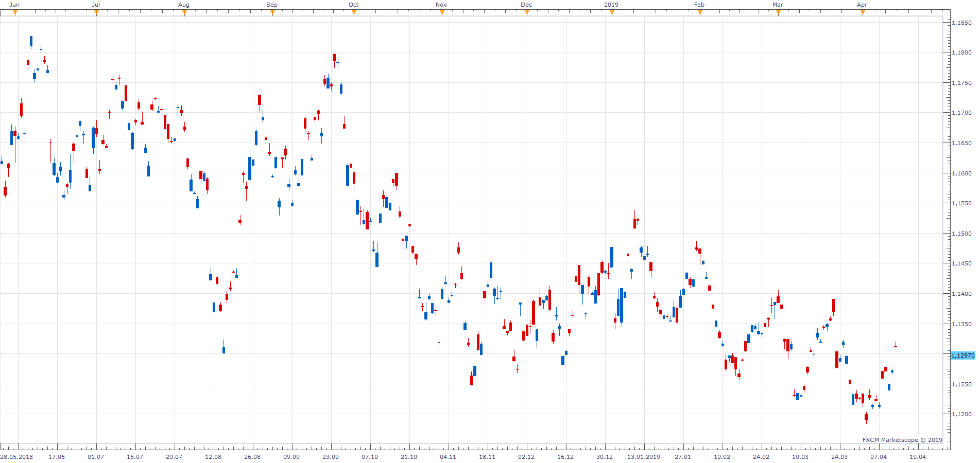Image resolution: width=980 pixels, height=463 pixels.
Task: Click the 1,1200 price axis label
Action: pos(961,414)
